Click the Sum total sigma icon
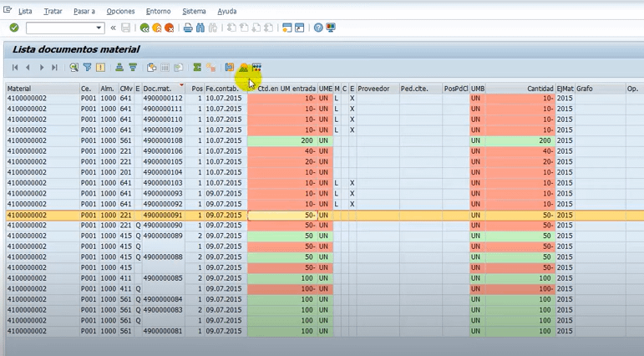 pyautogui.click(x=197, y=68)
